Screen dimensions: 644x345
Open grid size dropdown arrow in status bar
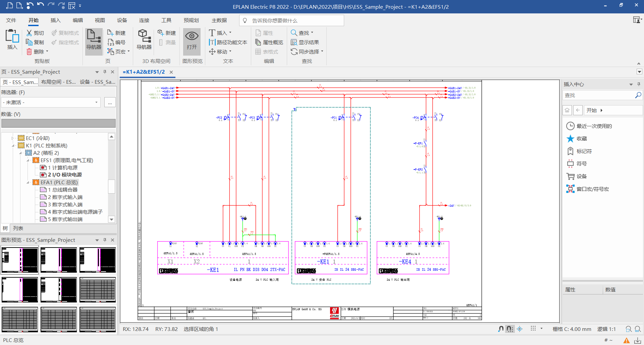tap(541, 329)
